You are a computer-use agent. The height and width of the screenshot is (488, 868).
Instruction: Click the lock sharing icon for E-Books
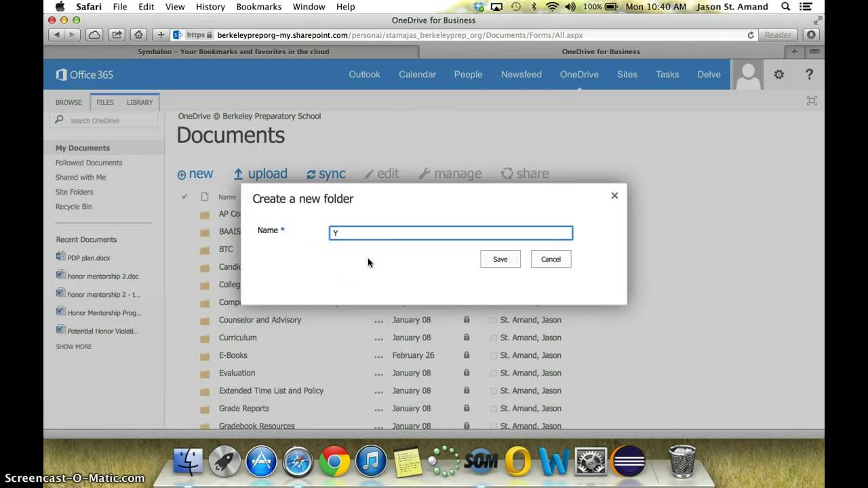pyautogui.click(x=467, y=354)
